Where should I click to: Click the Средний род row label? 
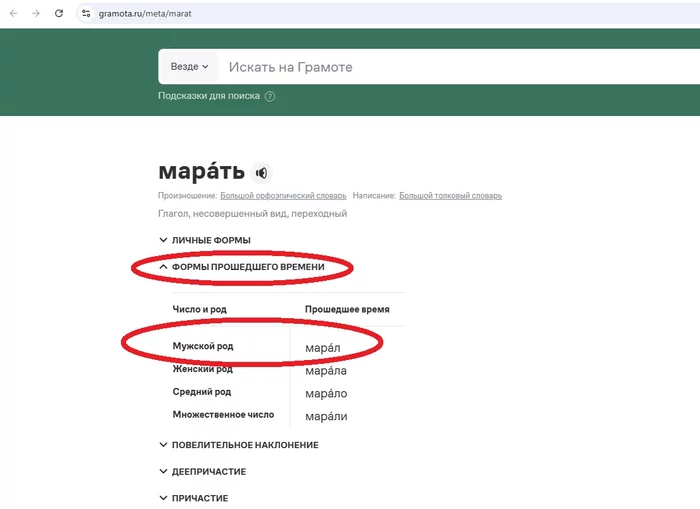pos(202,392)
